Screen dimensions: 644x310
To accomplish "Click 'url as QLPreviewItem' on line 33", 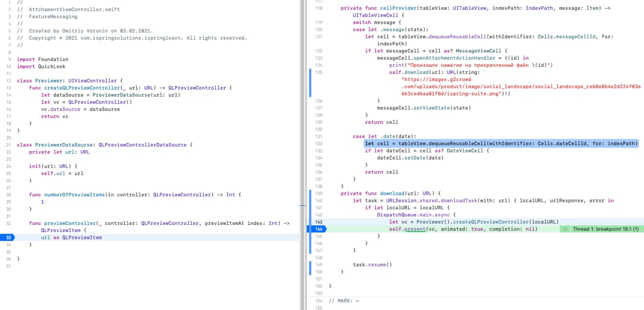I will click(x=71, y=238).
